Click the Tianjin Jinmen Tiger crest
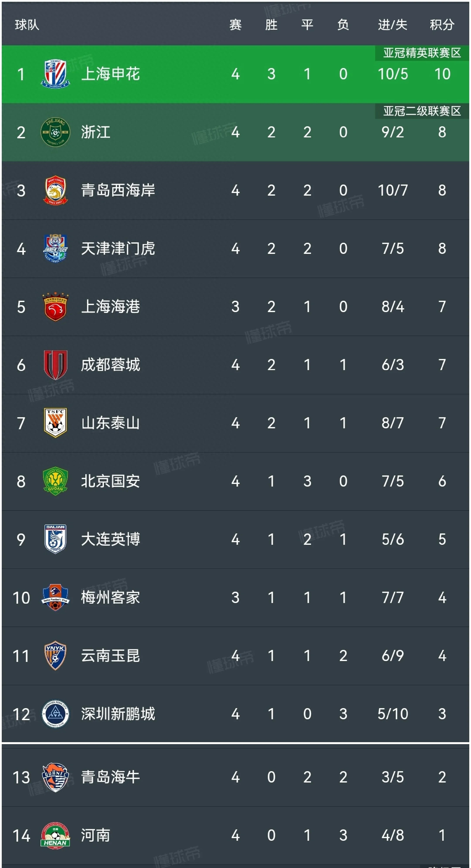The height and width of the screenshot is (868, 471). [55, 248]
